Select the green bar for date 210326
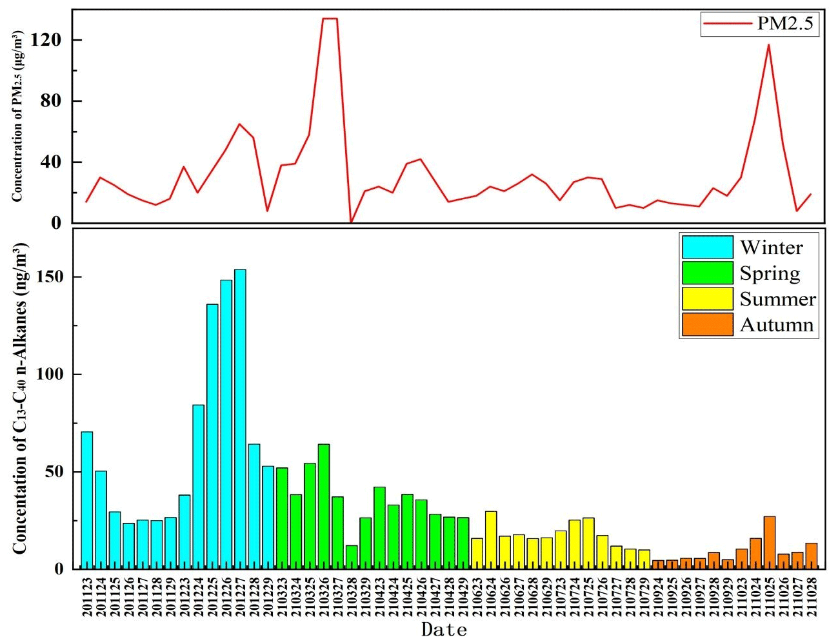 click(x=324, y=506)
